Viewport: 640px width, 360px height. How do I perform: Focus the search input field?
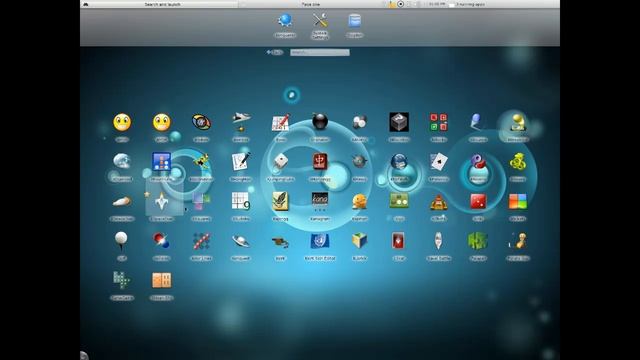(320, 52)
